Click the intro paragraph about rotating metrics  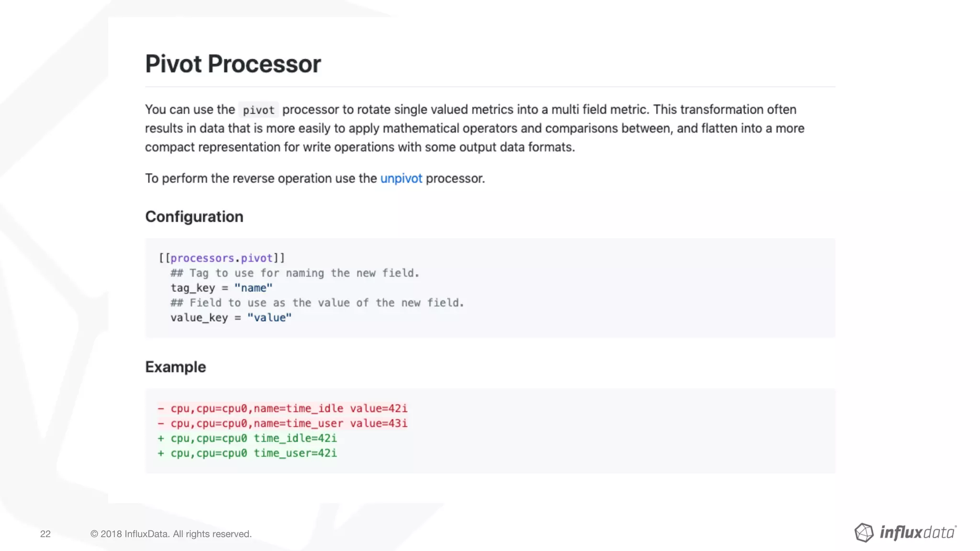474,128
